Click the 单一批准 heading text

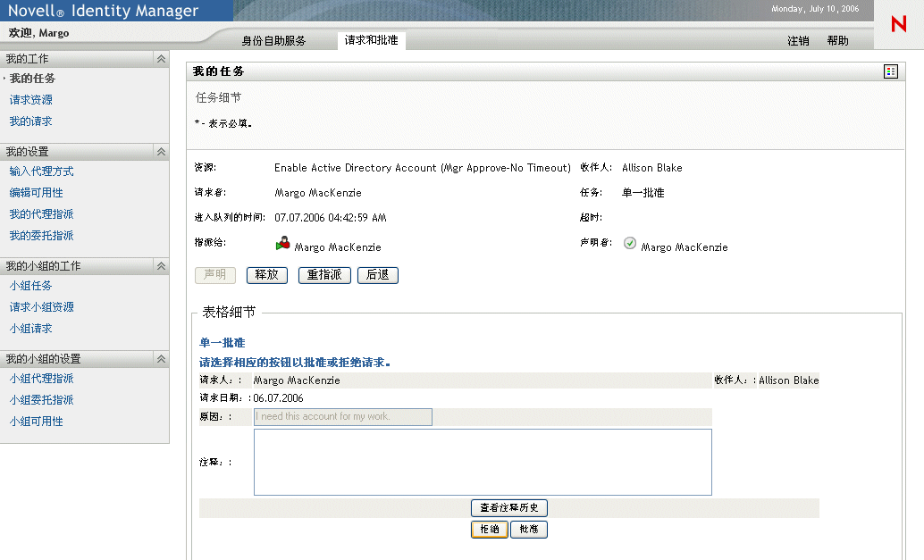(223, 343)
